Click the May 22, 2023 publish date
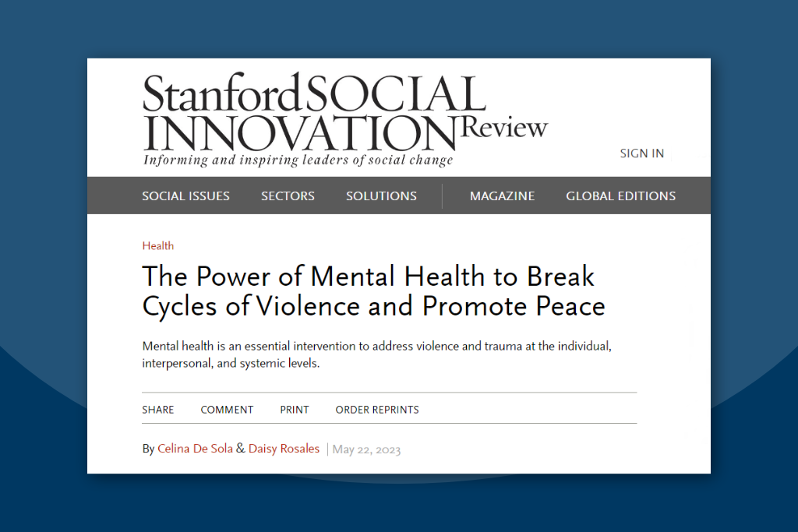 click(366, 449)
